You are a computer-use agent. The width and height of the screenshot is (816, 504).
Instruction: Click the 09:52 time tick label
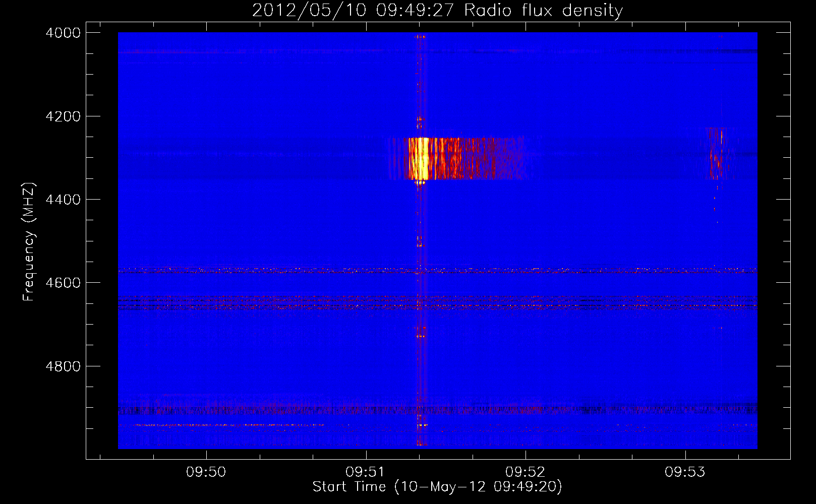(525, 472)
